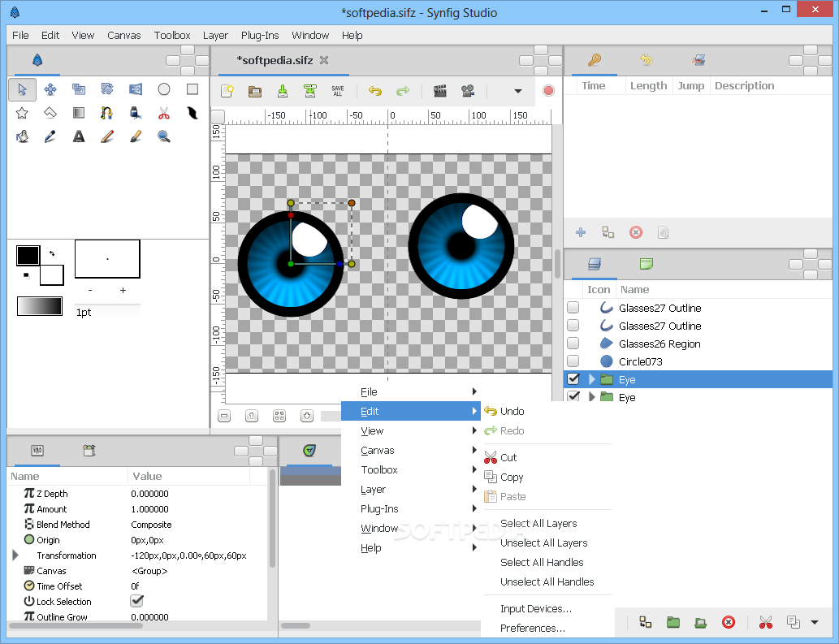Select the Width tool

pyautogui.click(x=192, y=113)
